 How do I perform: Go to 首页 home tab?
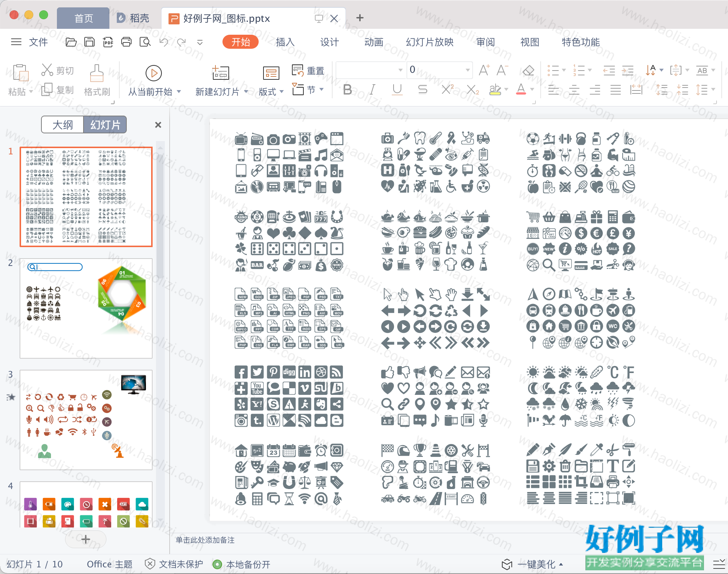pos(84,18)
